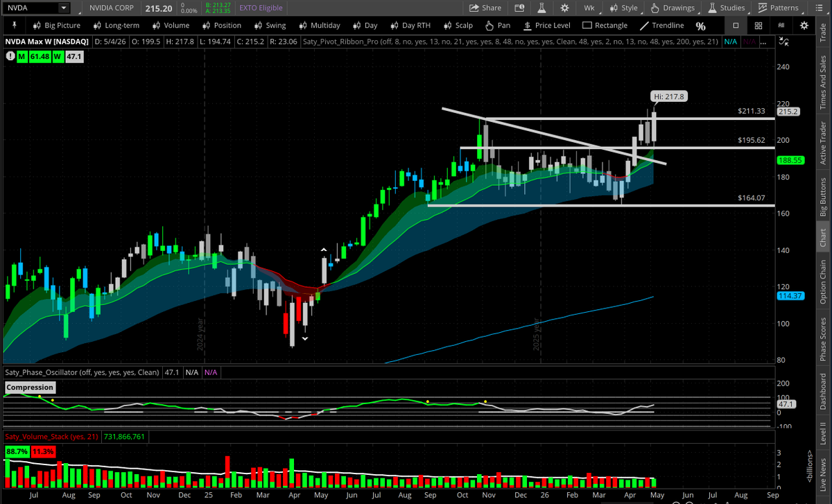Open the Dashboard sidebar tab
832x504 pixels.
(824, 392)
